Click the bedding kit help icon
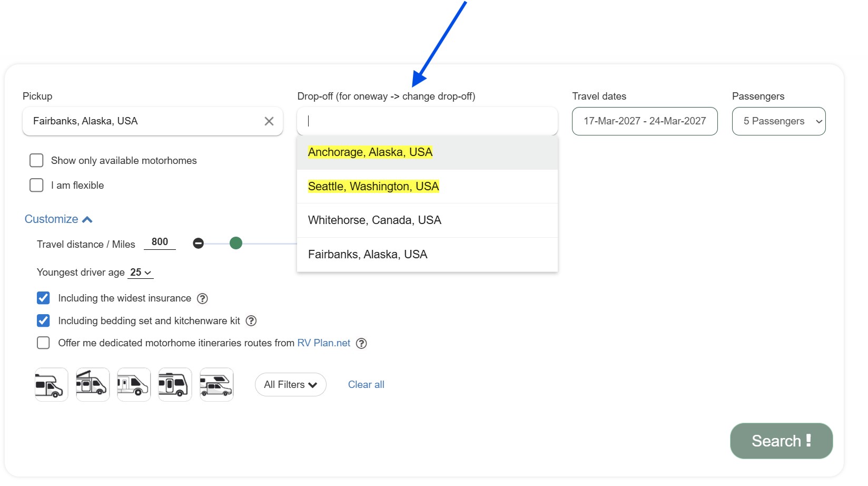The image size is (868, 486). point(251,321)
